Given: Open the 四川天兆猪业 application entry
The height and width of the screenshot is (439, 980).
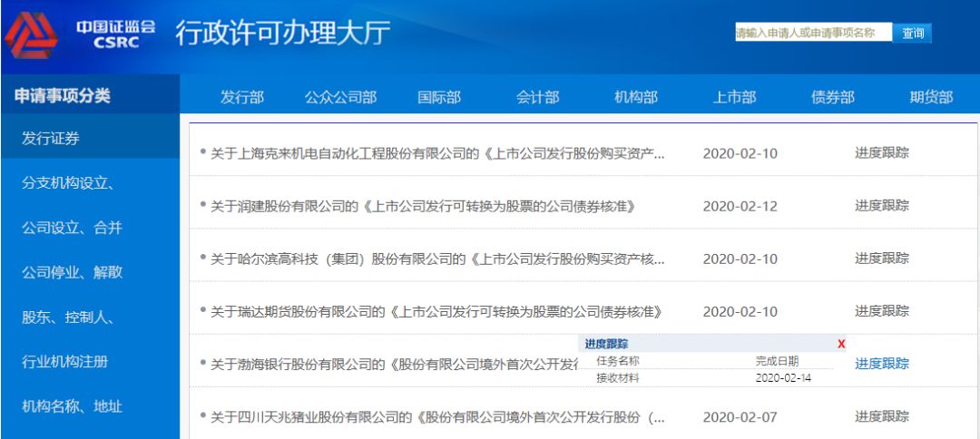Looking at the screenshot, I should (437, 416).
